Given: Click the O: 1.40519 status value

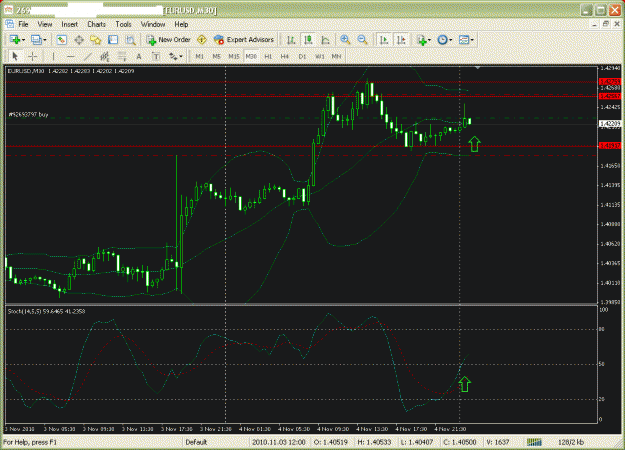Looking at the screenshot, I should [330, 442].
